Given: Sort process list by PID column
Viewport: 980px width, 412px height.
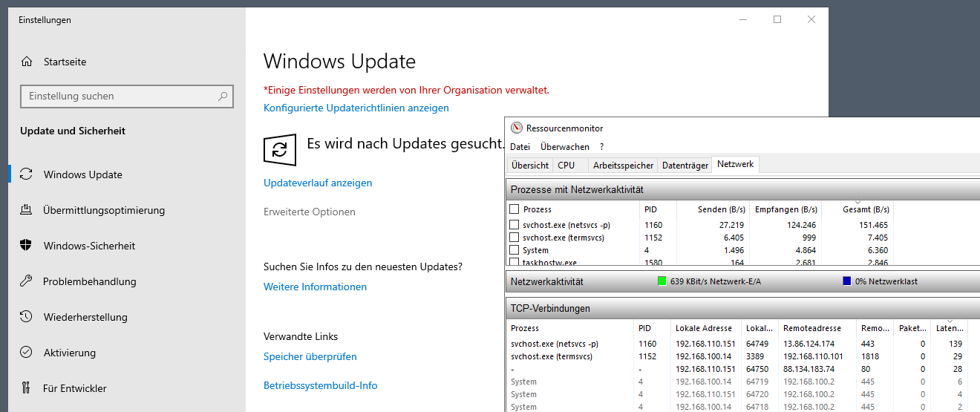Looking at the screenshot, I should 659,209.
